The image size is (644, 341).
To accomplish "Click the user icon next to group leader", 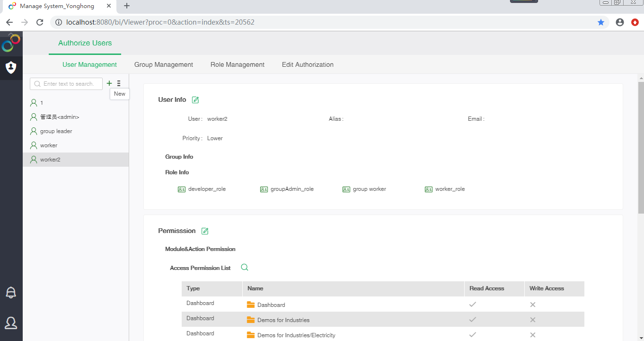I will point(34,131).
